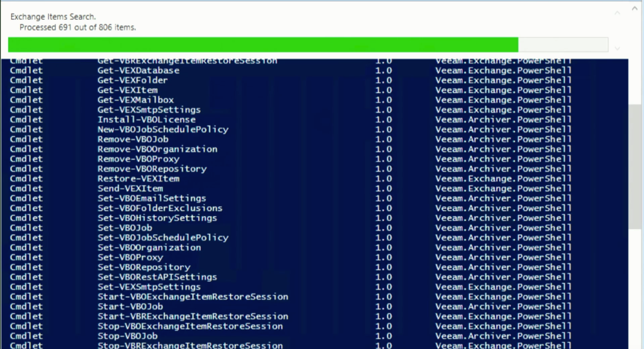
Task: Select the Set-VBOHistorySettings cmdlet name
Action: [157, 218]
